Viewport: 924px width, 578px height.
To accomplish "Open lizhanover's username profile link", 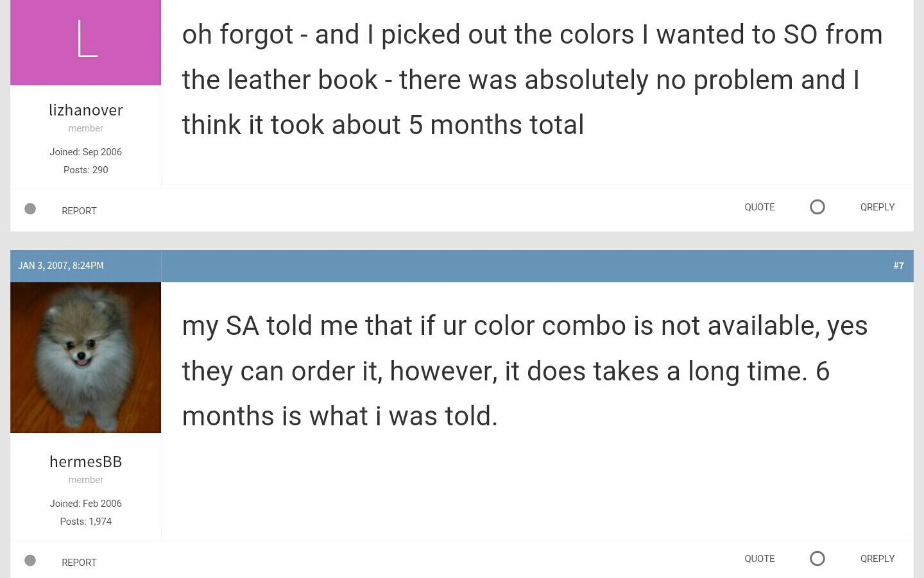I will tap(86, 110).
